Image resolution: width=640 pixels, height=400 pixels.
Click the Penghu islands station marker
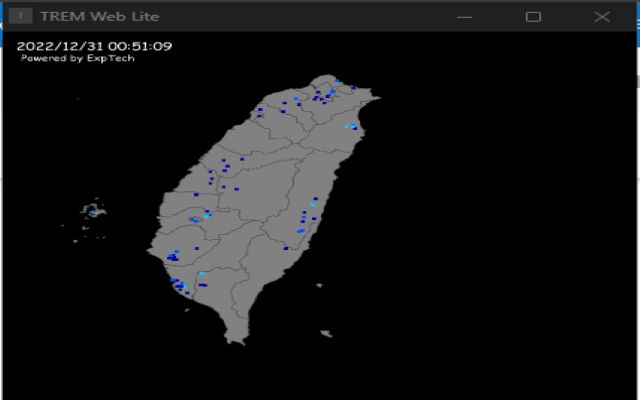91,213
